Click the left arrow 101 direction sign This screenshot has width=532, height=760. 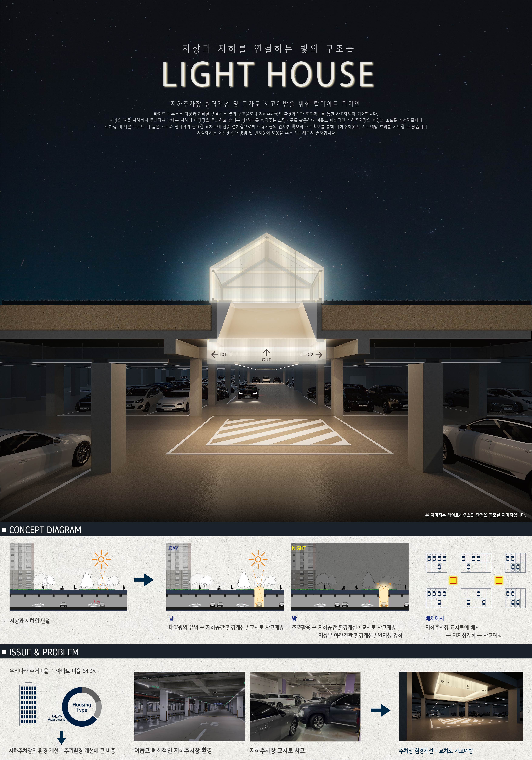[219, 355]
